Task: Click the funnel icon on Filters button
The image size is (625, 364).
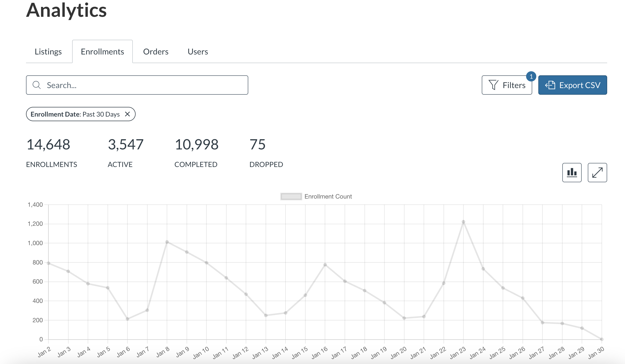Action: (493, 85)
